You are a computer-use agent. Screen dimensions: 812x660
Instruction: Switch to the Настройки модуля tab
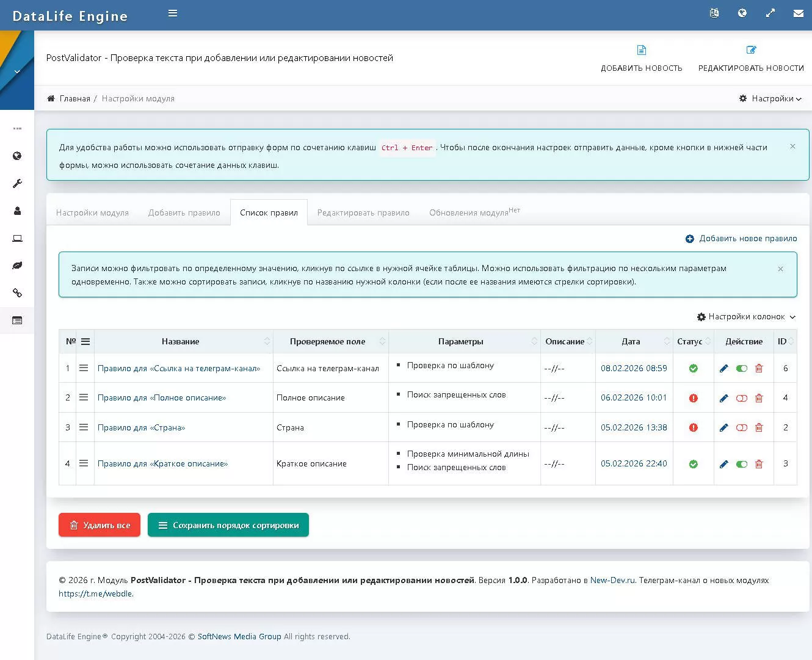pos(92,213)
